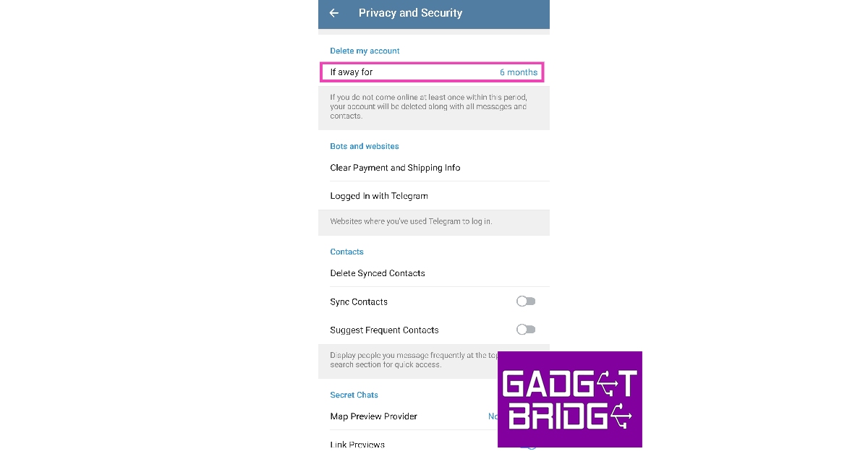Go back using the header arrow
Image resolution: width=868 pixels, height=454 pixels.
click(334, 13)
